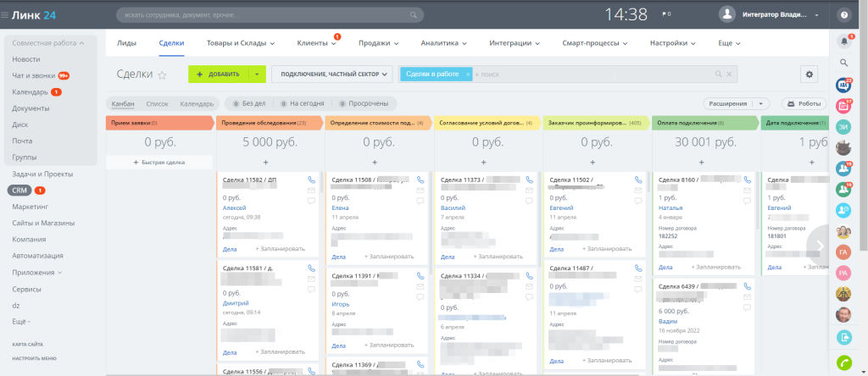Click the magnifier in deals filter field
The width and height of the screenshot is (868, 376).
pyautogui.click(x=718, y=74)
